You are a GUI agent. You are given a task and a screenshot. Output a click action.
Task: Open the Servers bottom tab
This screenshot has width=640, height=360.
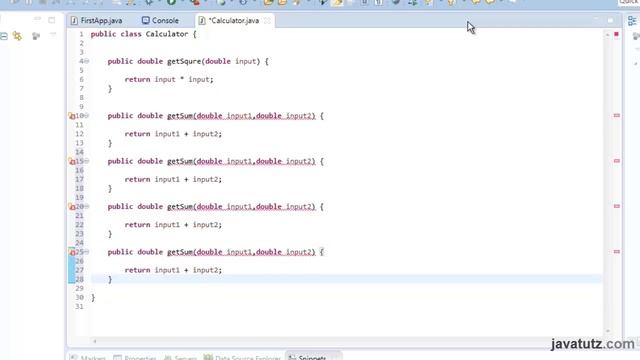pyautogui.click(x=180, y=357)
